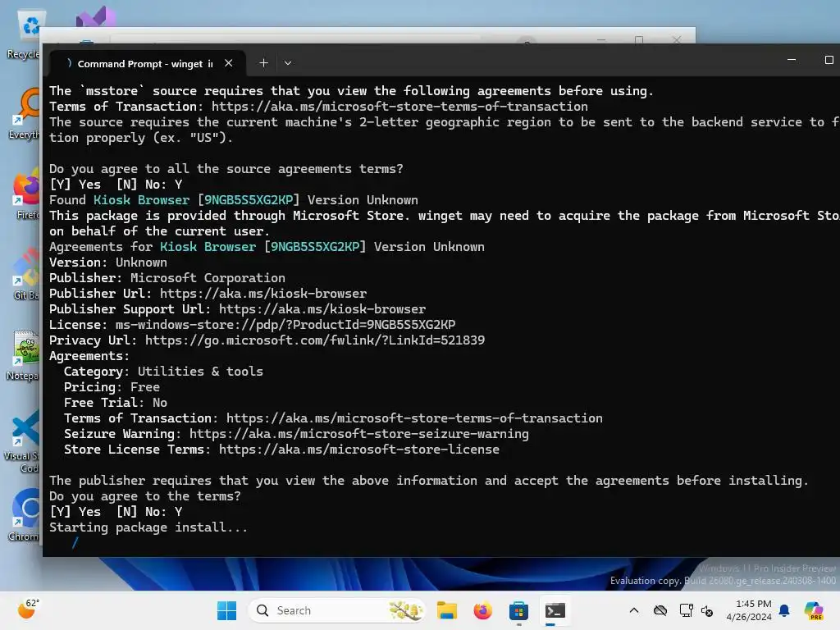
Task: Click the Publisher Support Url link
Action: 322,309
